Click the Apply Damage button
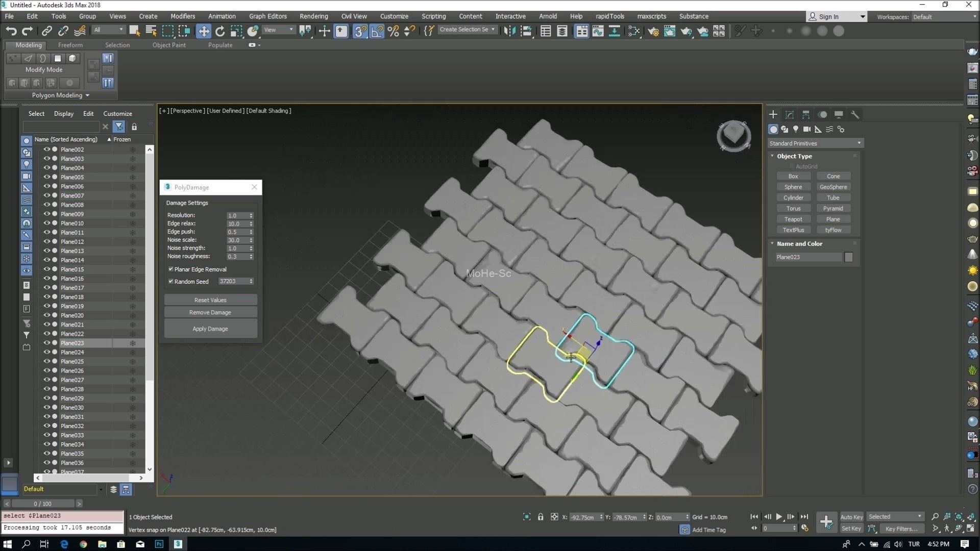Viewport: 980px width, 551px height. click(210, 329)
